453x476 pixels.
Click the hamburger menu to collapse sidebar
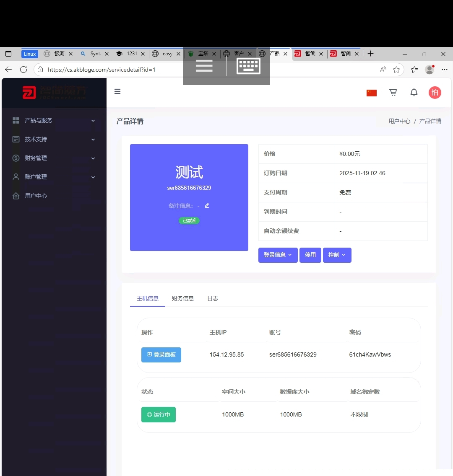[117, 91]
